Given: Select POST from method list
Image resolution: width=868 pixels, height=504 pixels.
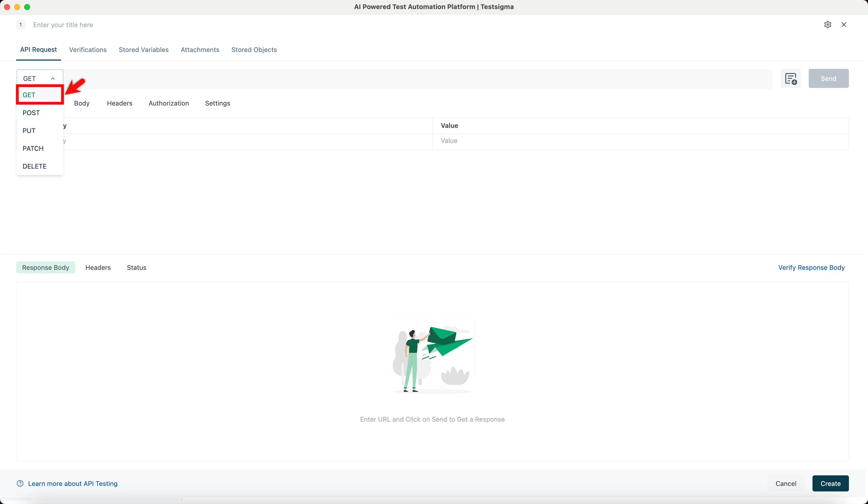Looking at the screenshot, I should [x=31, y=113].
